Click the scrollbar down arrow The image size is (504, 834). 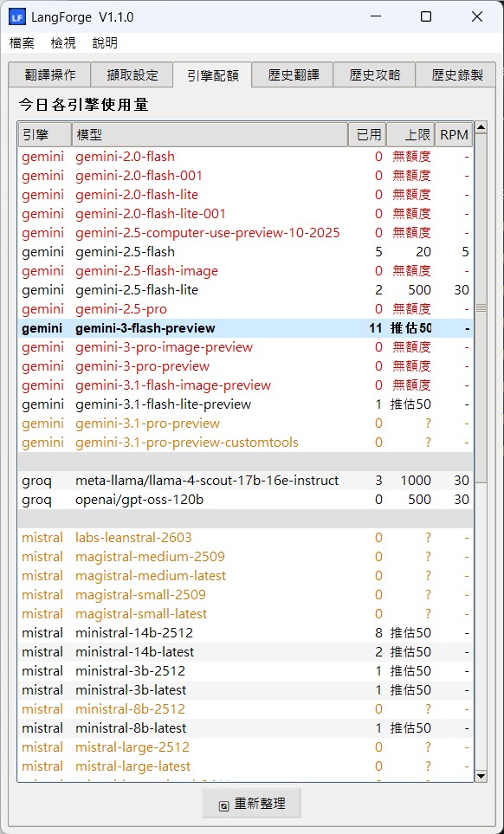tap(481, 776)
